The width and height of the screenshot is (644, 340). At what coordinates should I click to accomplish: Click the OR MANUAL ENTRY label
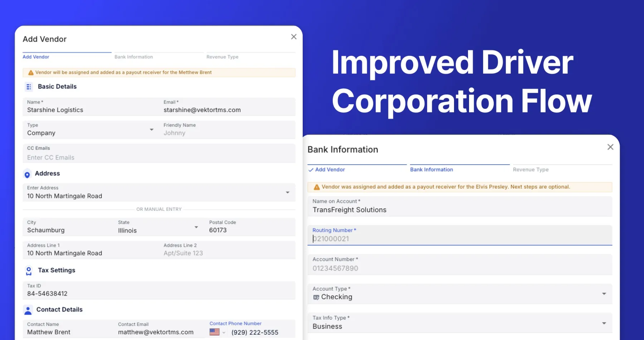[x=159, y=209]
